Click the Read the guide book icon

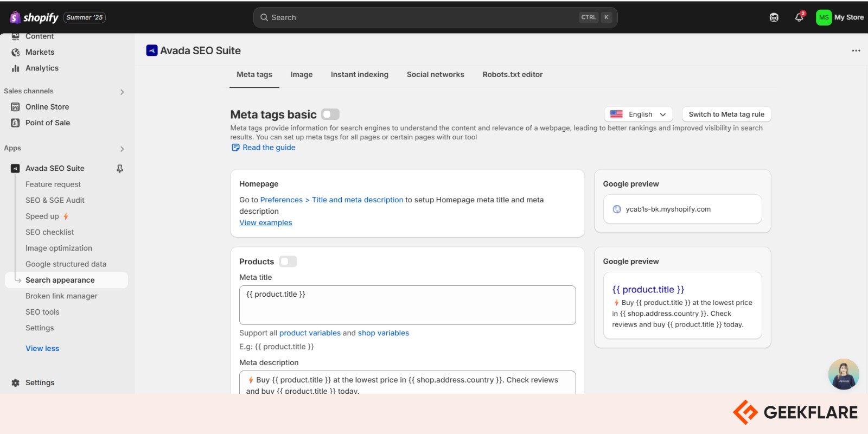[235, 148]
